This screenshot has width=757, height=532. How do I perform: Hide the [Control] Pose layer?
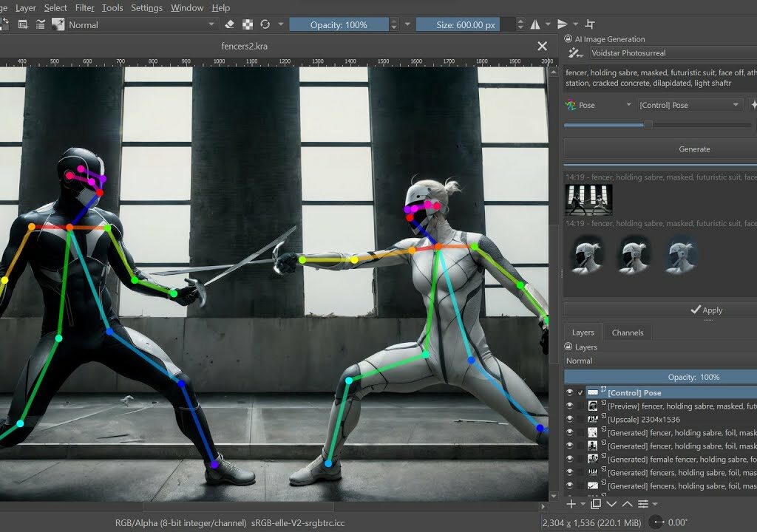(x=569, y=393)
